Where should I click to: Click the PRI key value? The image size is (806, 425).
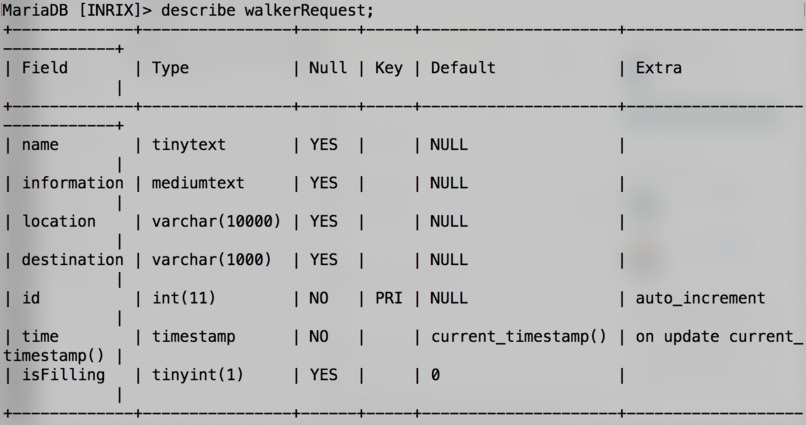click(389, 298)
